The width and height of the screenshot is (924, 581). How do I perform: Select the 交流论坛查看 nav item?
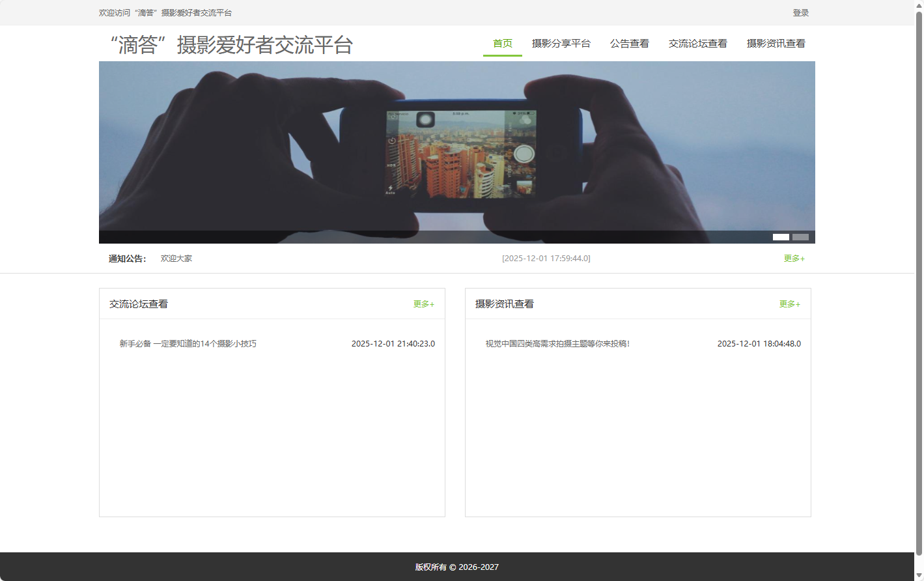697,44
